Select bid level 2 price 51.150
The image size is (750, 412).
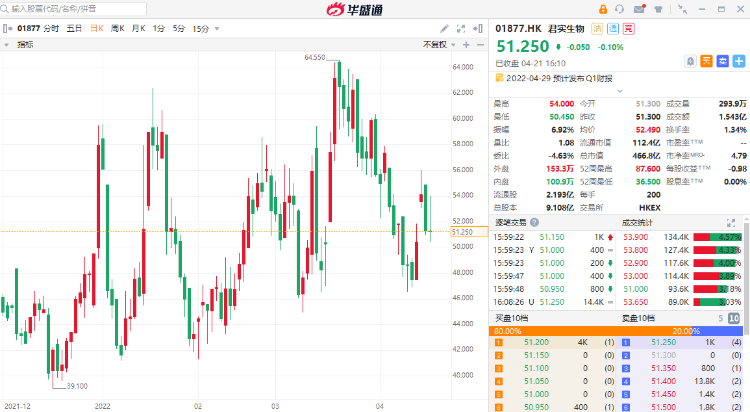[537, 355]
